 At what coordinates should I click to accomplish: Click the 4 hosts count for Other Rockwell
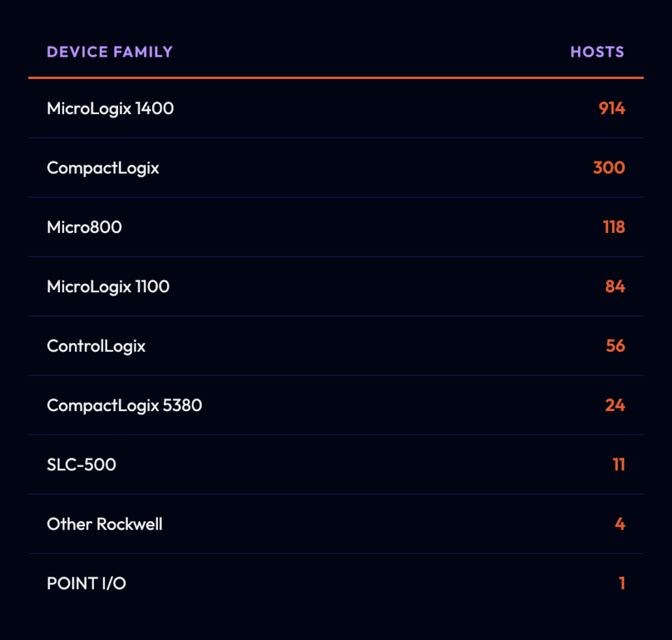point(620,524)
